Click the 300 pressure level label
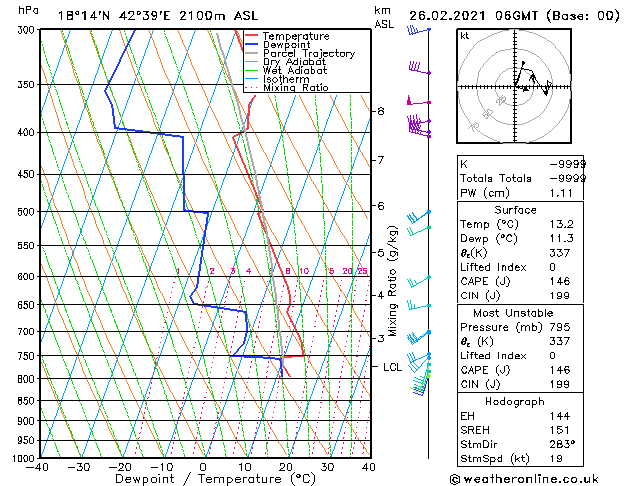Screen dimensions: 629x486 tap(28, 30)
